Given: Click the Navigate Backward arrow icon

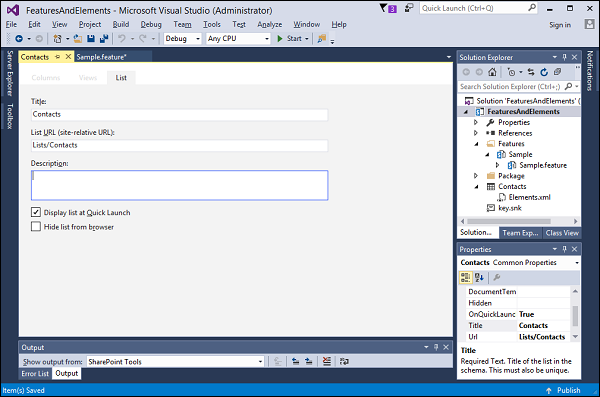Looking at the screenshot, I should tap(19, 39).
